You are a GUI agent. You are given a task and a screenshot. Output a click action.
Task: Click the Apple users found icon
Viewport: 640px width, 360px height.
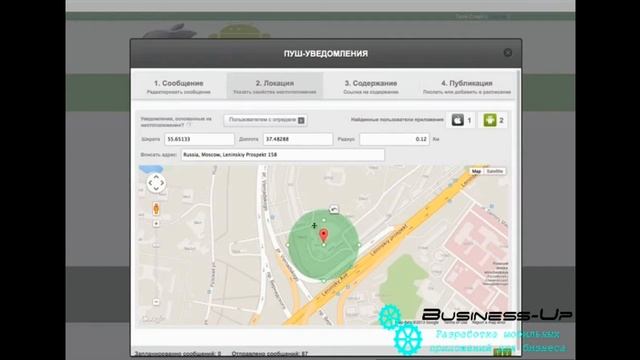(x=458, y=120)
